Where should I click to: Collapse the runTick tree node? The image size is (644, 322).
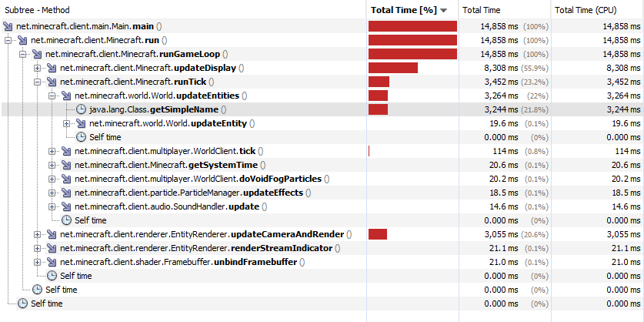point(38,82)
